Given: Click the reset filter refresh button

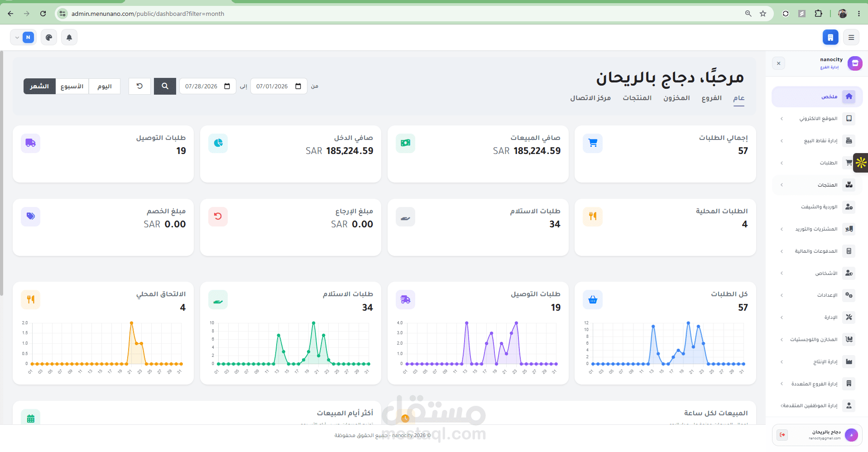Looking at the screenshot, I should tap(139, 86).
